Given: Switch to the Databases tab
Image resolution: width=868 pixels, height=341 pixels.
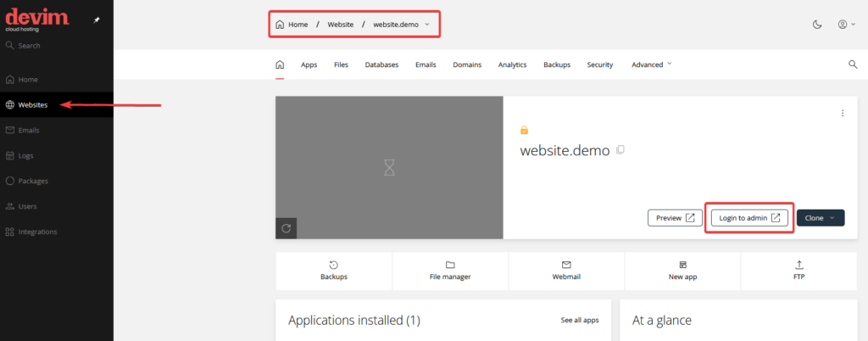Looking at the screenshot, I should pyautogui.click(x=381, y=64).
